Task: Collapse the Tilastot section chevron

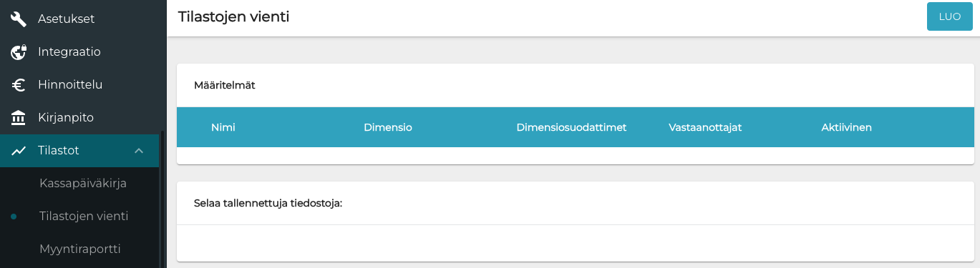Action: click(x=139, y=151)
